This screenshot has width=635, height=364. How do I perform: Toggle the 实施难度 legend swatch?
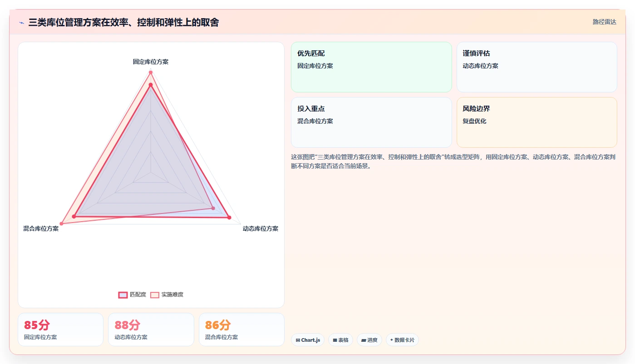(x=155, y=295)
